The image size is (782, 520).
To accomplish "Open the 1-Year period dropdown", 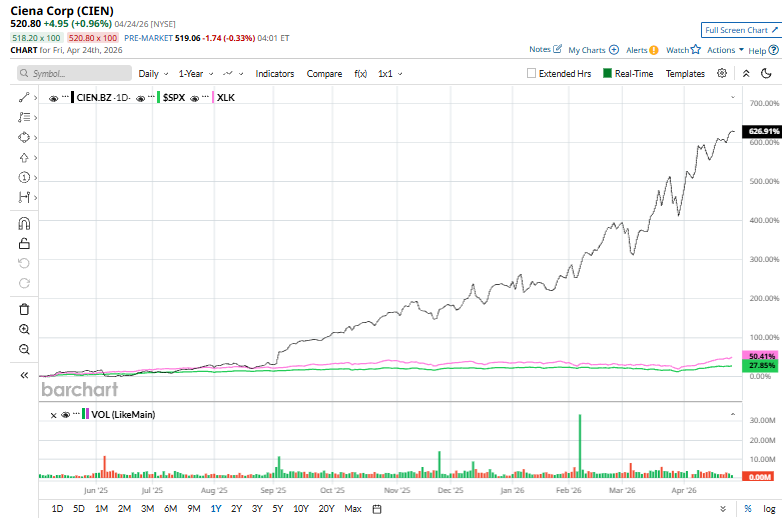I will coord(196,73).
